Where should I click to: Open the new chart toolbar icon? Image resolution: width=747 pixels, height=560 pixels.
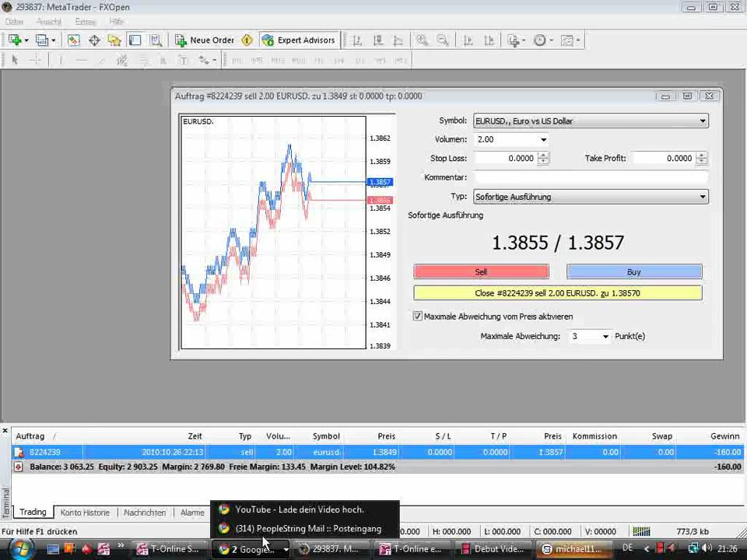[15, 40]
